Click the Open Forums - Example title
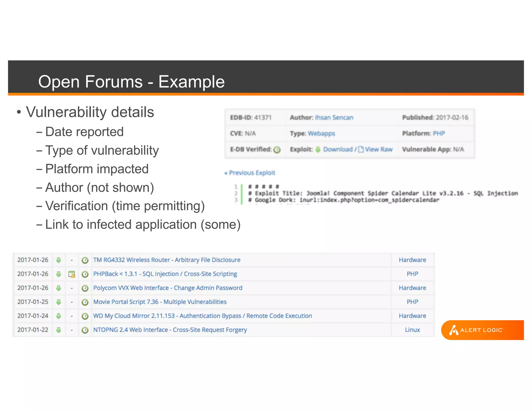This screenshot has height=411, width=532. [x=131, y=82]
